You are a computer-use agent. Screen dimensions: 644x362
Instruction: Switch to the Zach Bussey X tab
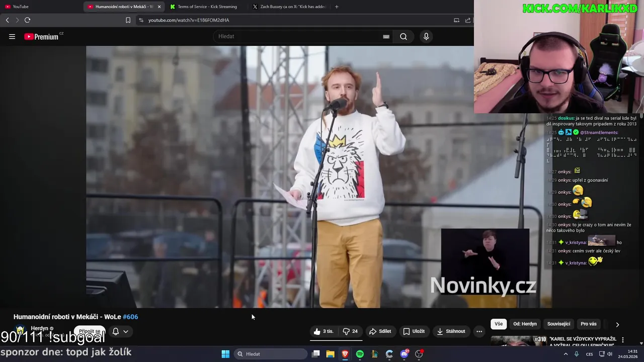pyautogui.click(x=289, y=7)
